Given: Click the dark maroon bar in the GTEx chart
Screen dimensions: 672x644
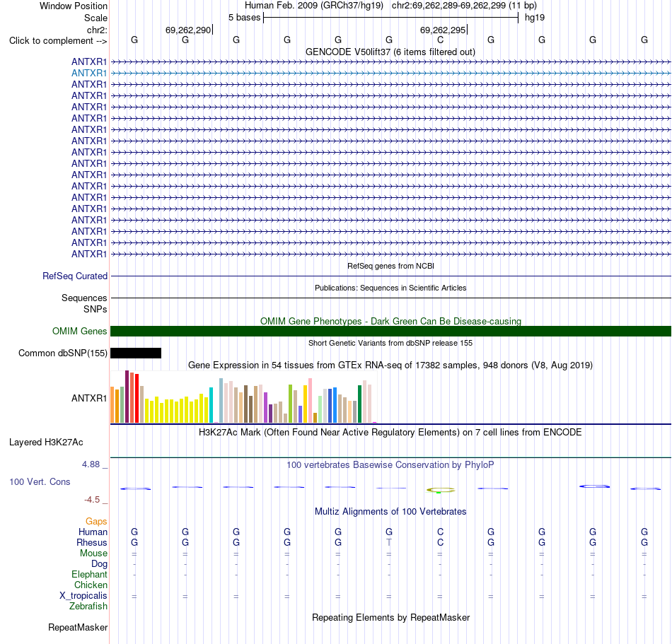Looking at the screenshot, I should click(127, 397).
